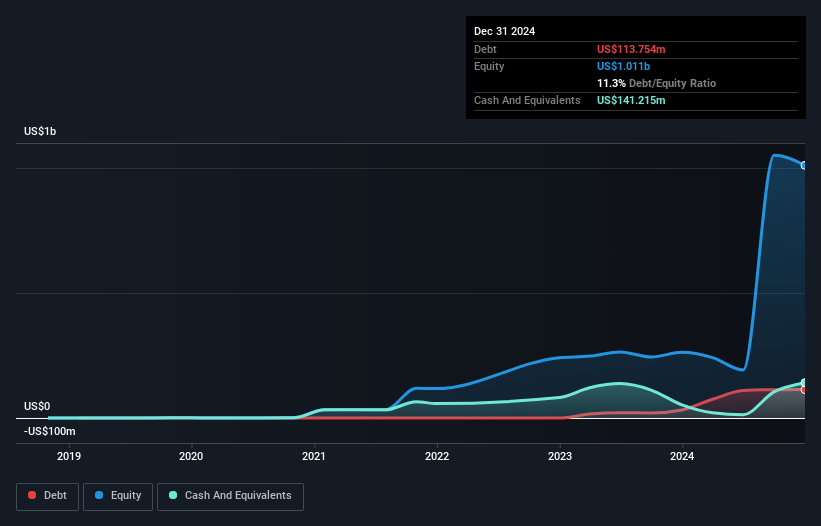Click the 2021 x-axis label
The width and height of the screenshot is (821, 526).
click(x=314, y=456)
